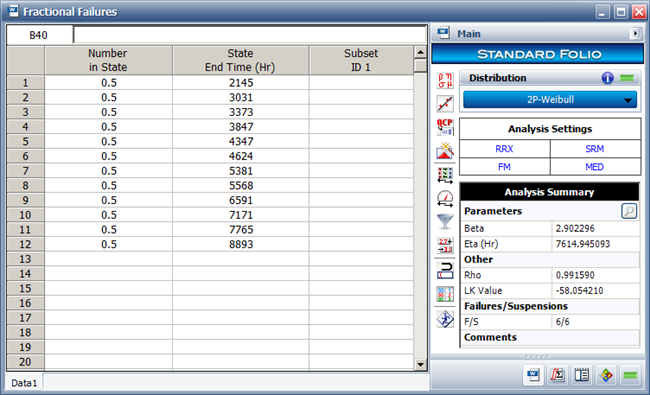
Task: Open the probability Plot icon
Action: 445,104
